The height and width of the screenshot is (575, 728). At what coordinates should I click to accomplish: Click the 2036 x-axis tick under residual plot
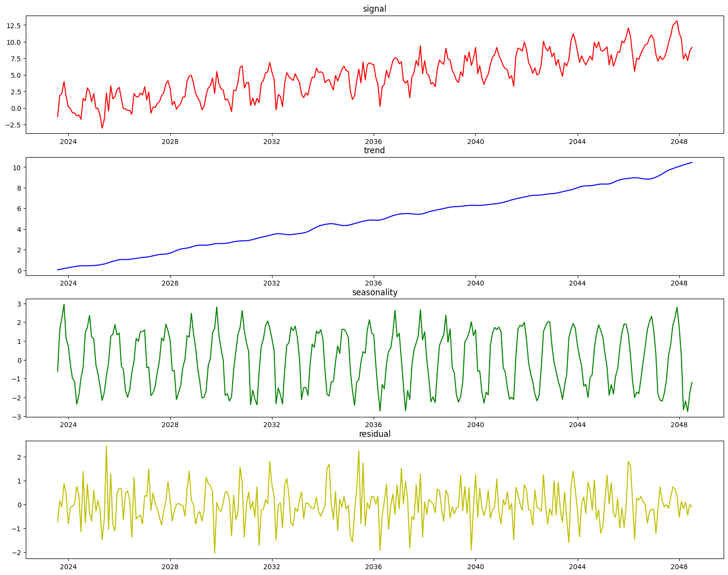tap(373, 567)
